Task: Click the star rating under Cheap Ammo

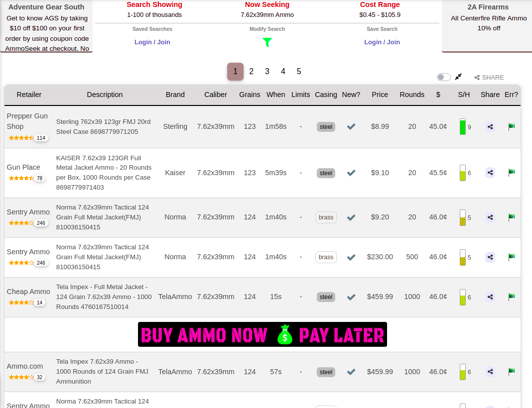Action: point(21,303)
